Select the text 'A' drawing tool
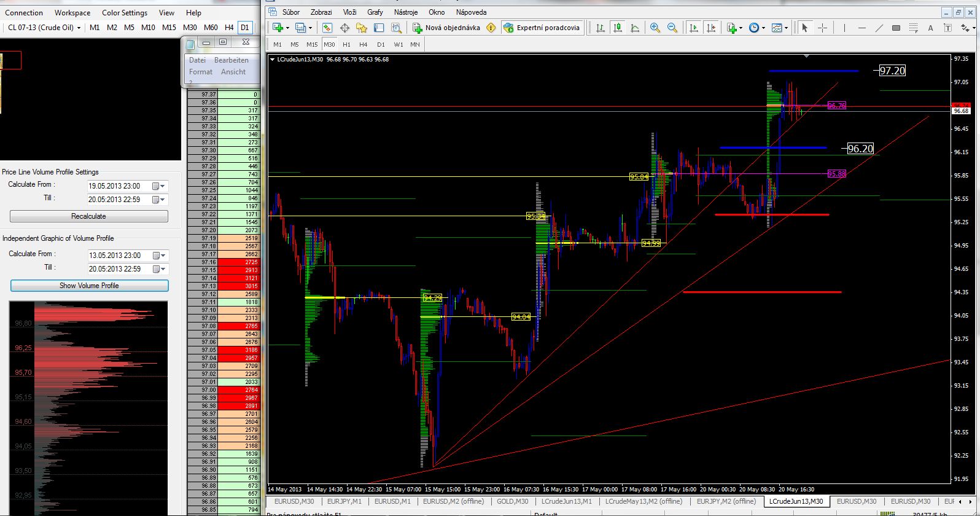This screenshot has width=980, height=516. [930, 28]
